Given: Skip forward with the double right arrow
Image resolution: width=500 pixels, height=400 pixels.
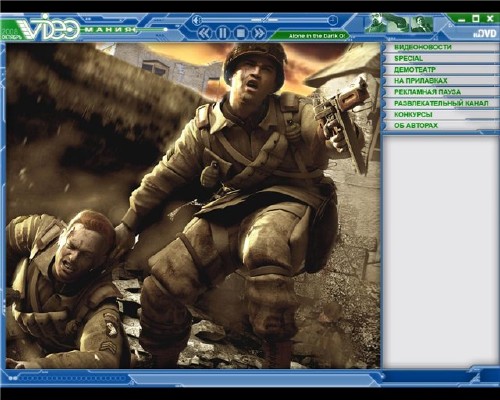Looking at the screenshot, I should (x=259, y=33).
